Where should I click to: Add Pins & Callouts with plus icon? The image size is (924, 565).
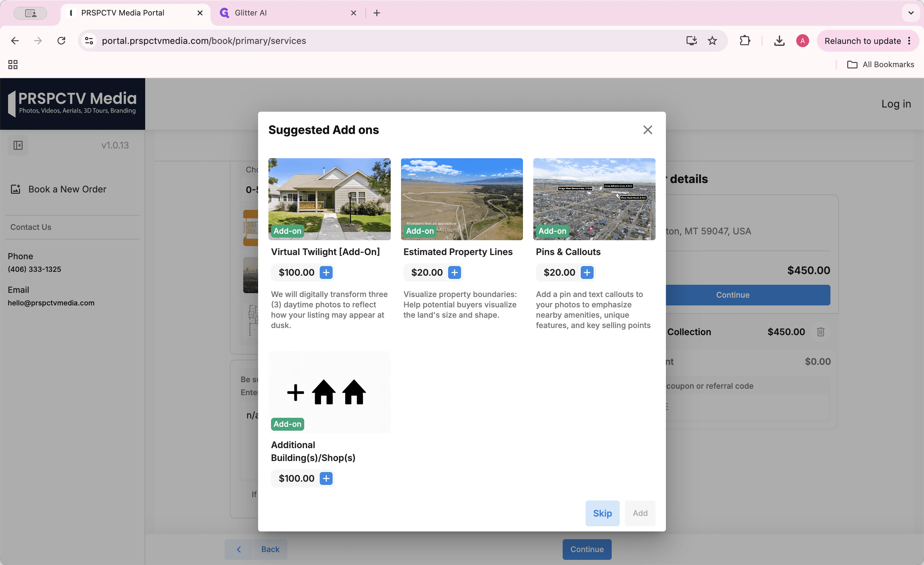[x=587, y=272]
